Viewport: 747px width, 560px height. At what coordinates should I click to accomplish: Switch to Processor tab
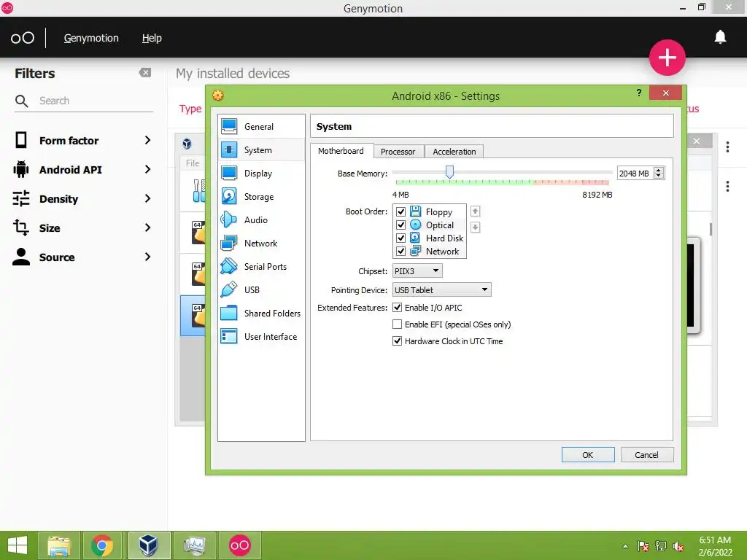(398, 152)
